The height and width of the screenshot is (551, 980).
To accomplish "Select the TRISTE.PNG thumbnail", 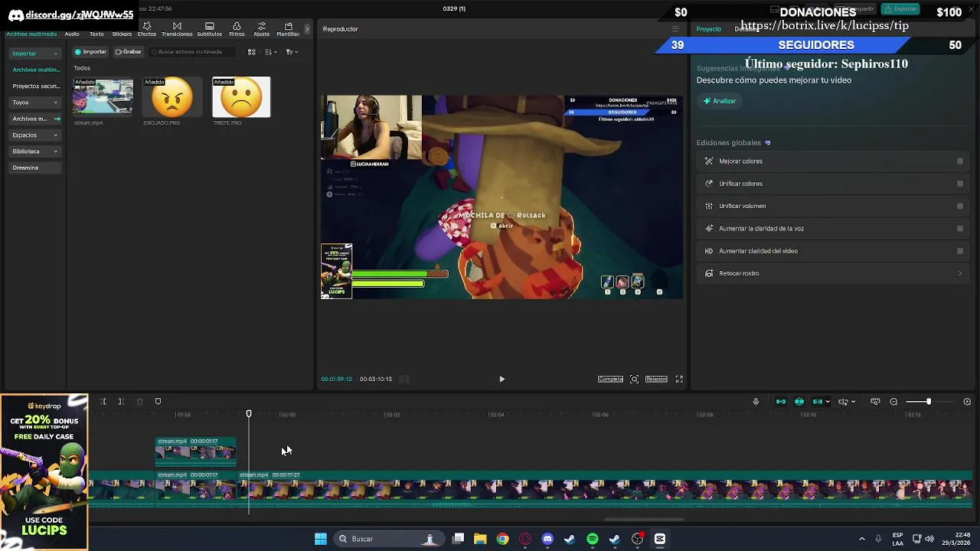I will point(242,97).
